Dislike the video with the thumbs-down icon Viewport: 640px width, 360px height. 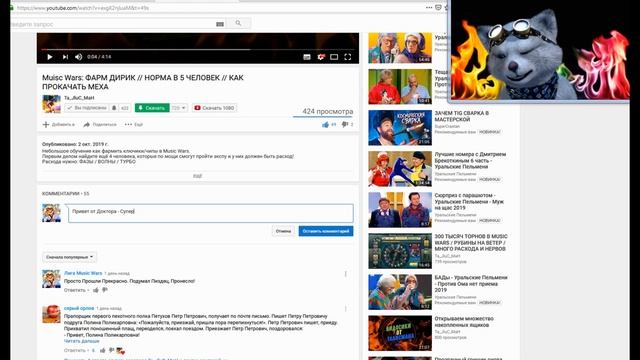coord(345,124)
